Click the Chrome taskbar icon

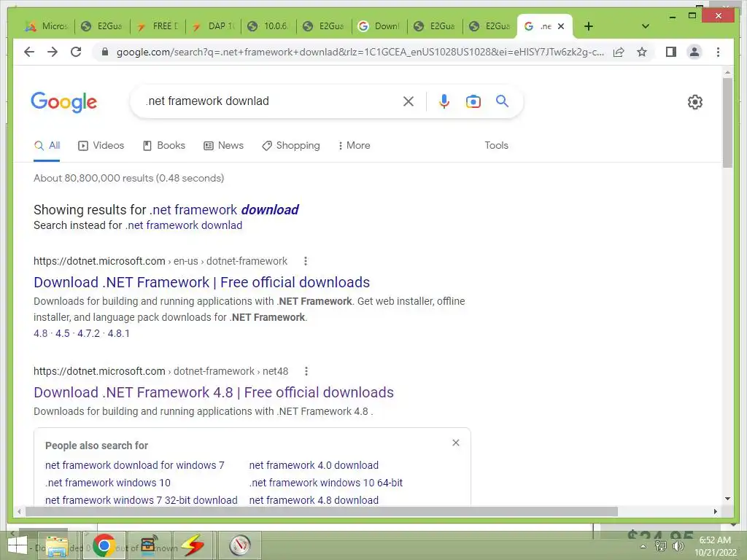pyautogui.click(x=104, y=545)
